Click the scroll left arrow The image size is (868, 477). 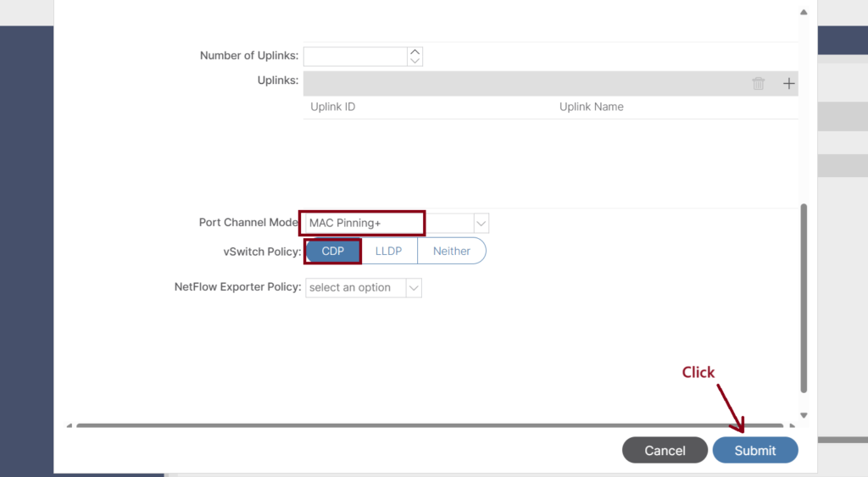(x=70, y=425)
